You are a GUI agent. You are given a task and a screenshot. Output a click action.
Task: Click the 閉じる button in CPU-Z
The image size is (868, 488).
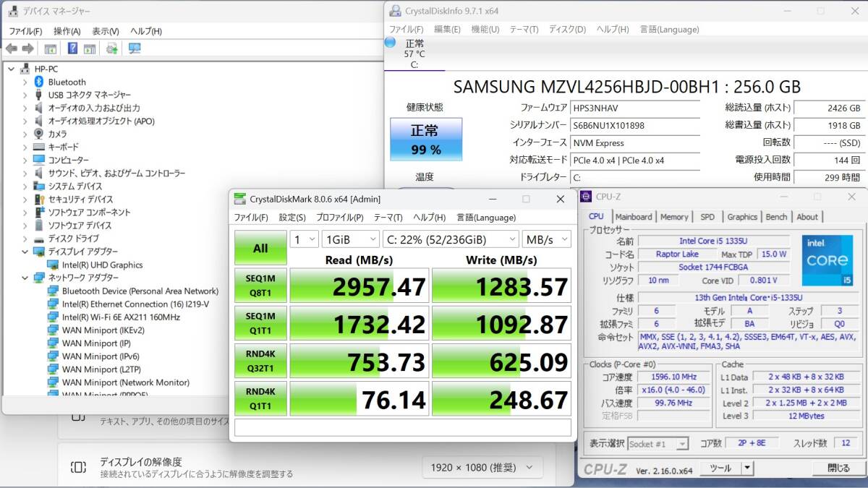coord(839,468)
